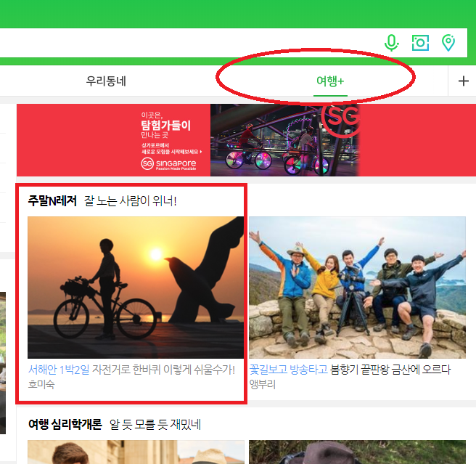Start voice search with the microphone icon
The width and height of the screenshot is (476, 464).
pos(391,43)
